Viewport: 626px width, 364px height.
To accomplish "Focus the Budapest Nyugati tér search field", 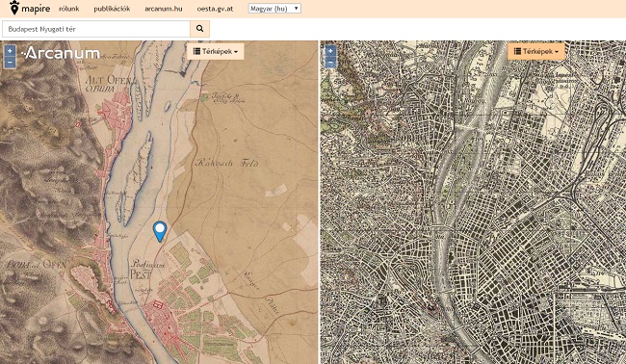I will point(96,29).
